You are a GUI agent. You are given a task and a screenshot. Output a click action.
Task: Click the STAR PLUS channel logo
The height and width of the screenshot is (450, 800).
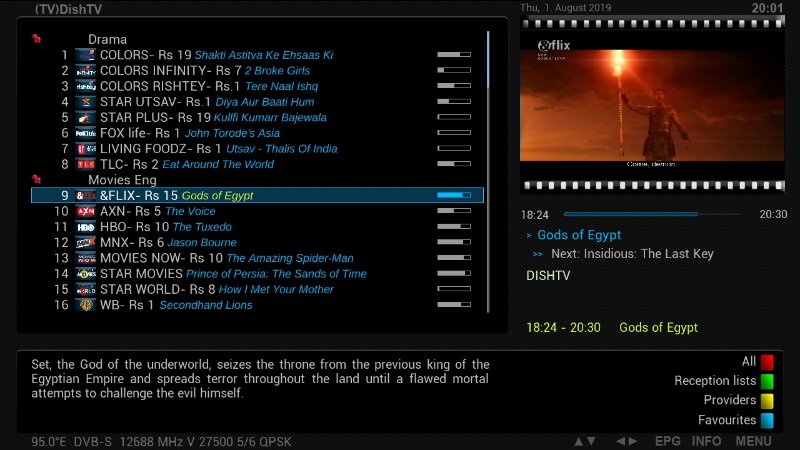pos(85,117)
